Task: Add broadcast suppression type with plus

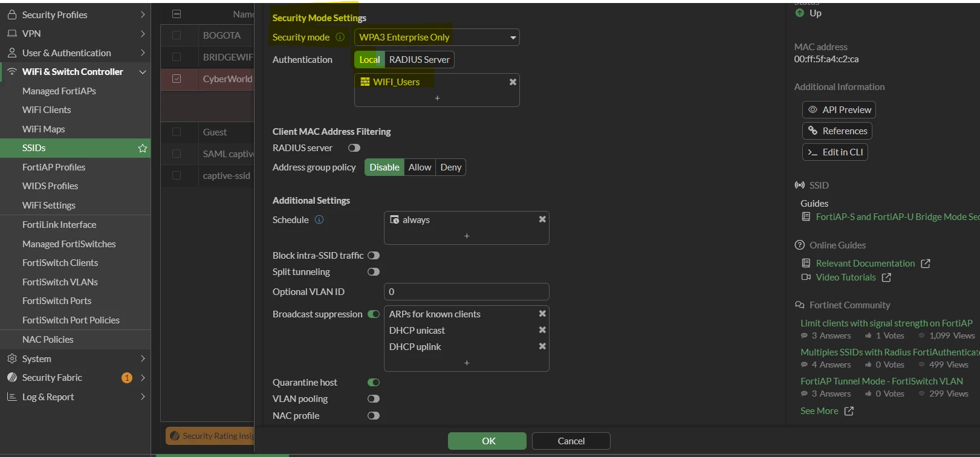Action: point(467,363)
